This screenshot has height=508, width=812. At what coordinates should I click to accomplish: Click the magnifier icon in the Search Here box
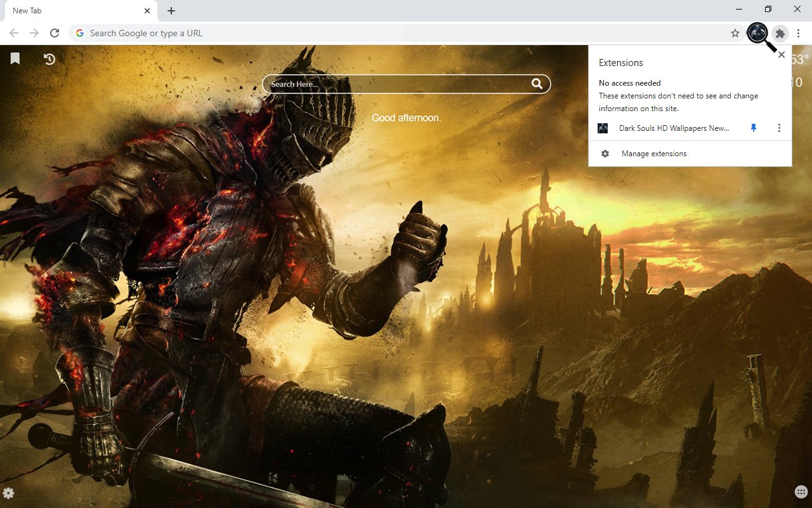(537, 84)
